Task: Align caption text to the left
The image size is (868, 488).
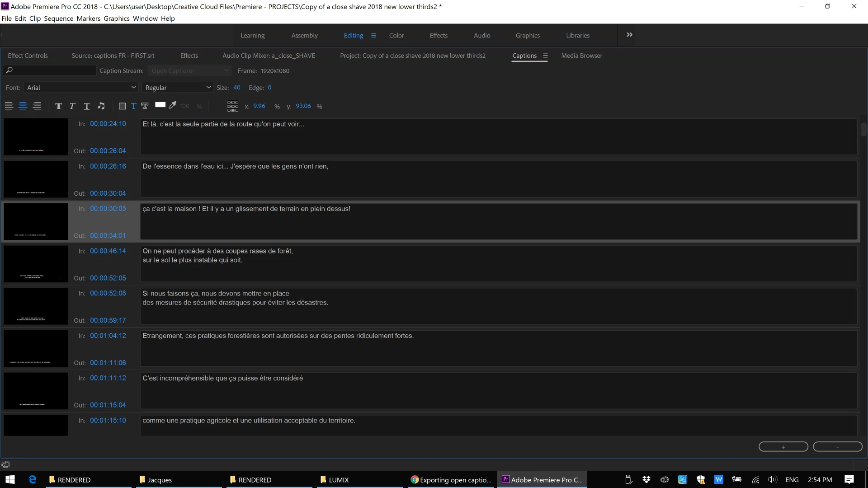Action: tap(9, 106)
